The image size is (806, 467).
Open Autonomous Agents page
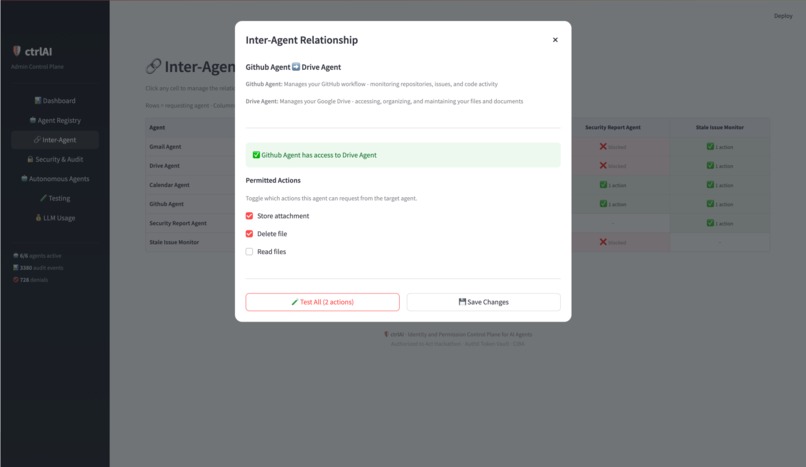55,179
